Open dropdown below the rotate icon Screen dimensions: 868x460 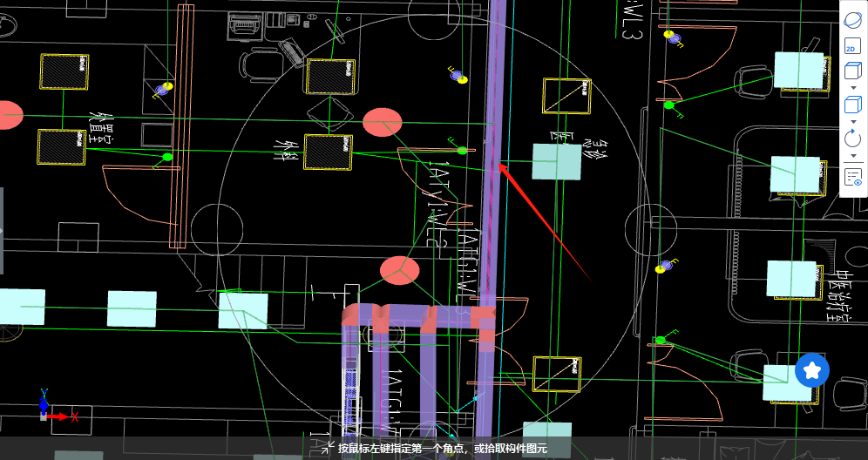click(x=852, y=155)
